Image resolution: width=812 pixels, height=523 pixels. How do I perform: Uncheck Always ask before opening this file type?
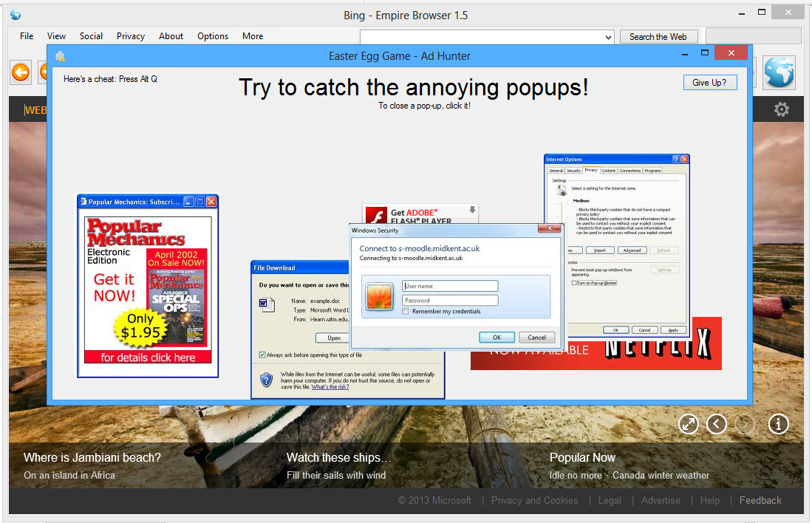262,355
